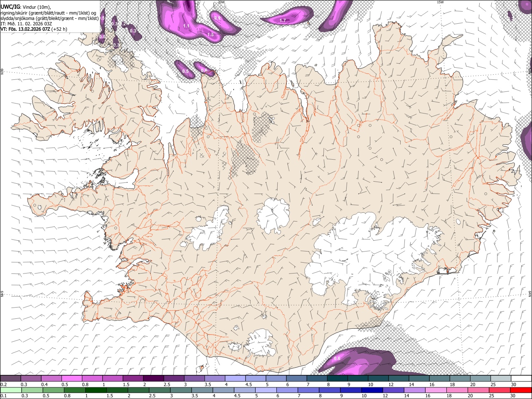Click the 'rigning/skúrir' description line
Image resolution: width=532 pixels, height=399 pixels.
[x=48, y=12]
